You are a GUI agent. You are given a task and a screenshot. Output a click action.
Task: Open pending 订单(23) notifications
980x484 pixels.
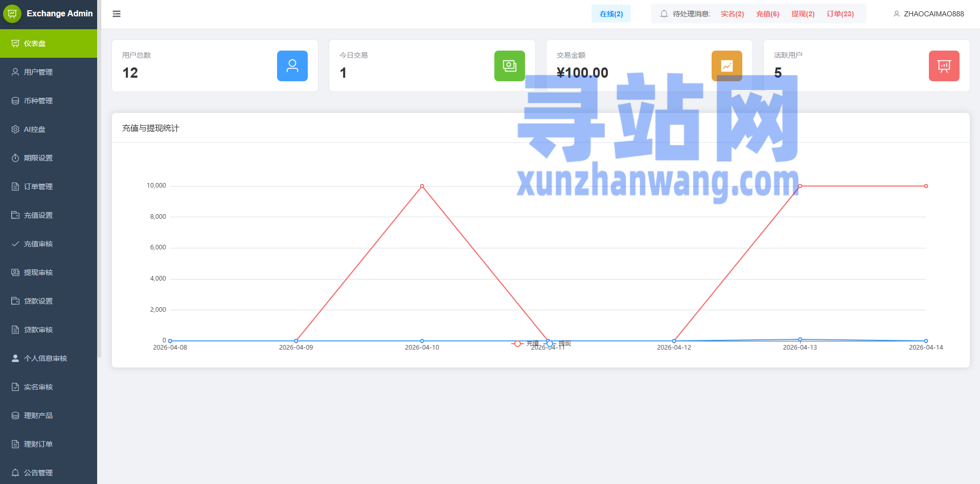click(x=840, y=14)
